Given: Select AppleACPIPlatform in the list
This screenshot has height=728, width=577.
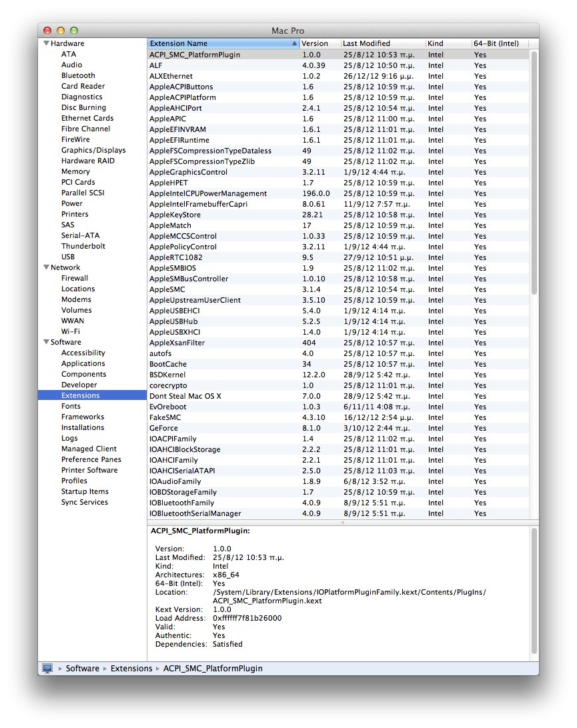Looking at the screenshot, I should (338, 97).
